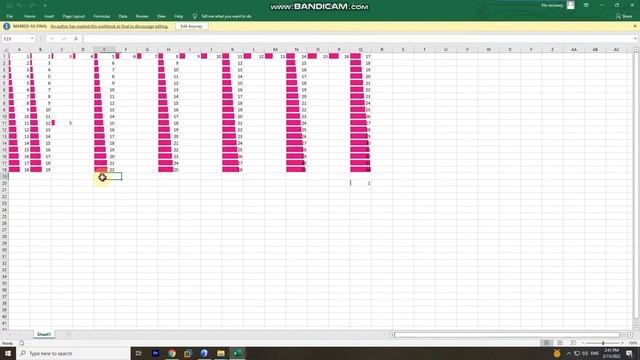The height and width of the screenshot is (360, 640).
Task: Click the Edit Anyway button
Action: click(x=191, y=26)
